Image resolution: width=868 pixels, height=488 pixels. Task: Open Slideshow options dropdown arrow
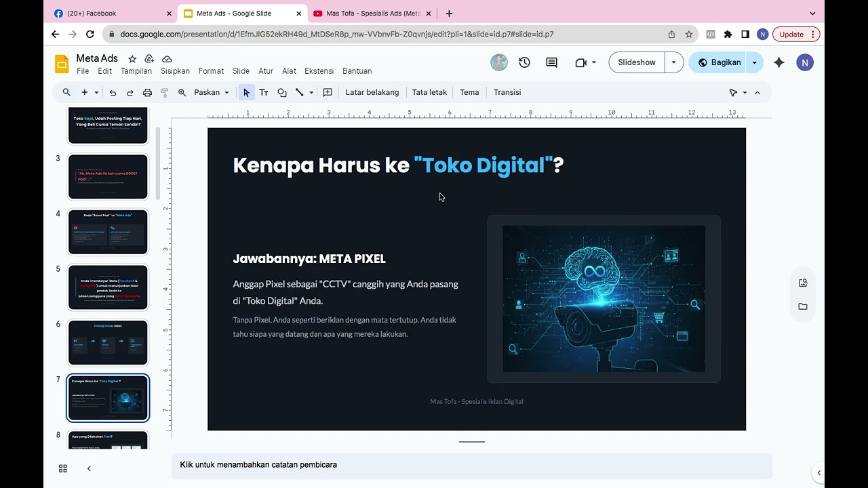click(x=673, y=62)
